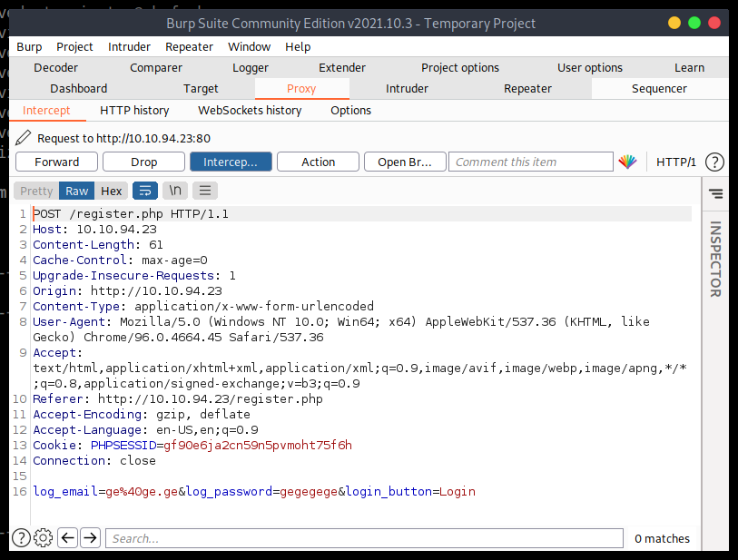738x560 pixels.
Task: Toggle line wrap icon in editor
Action: coord(144,191)
